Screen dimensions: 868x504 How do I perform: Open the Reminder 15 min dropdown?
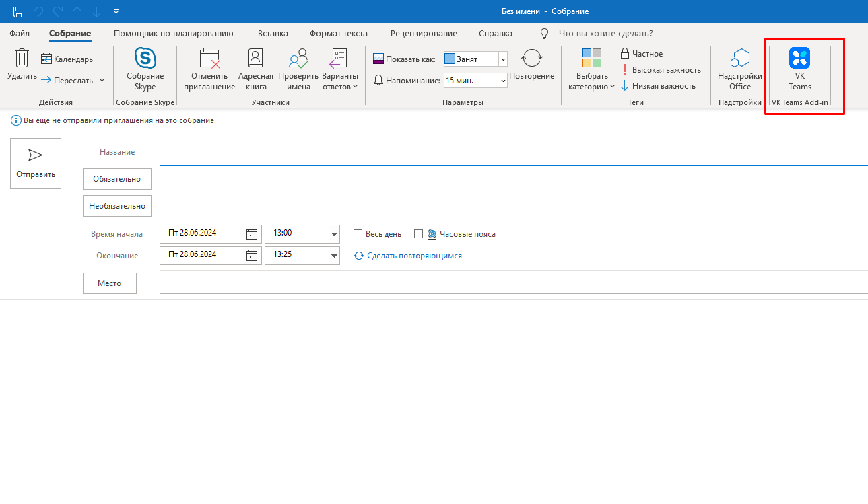tap(502, 81)
